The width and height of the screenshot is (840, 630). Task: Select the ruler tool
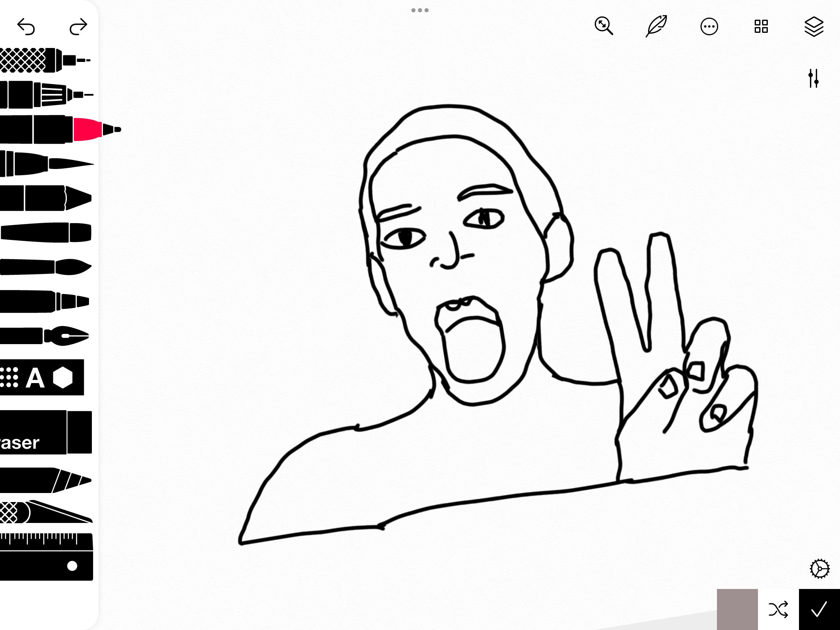pos(45,557)
